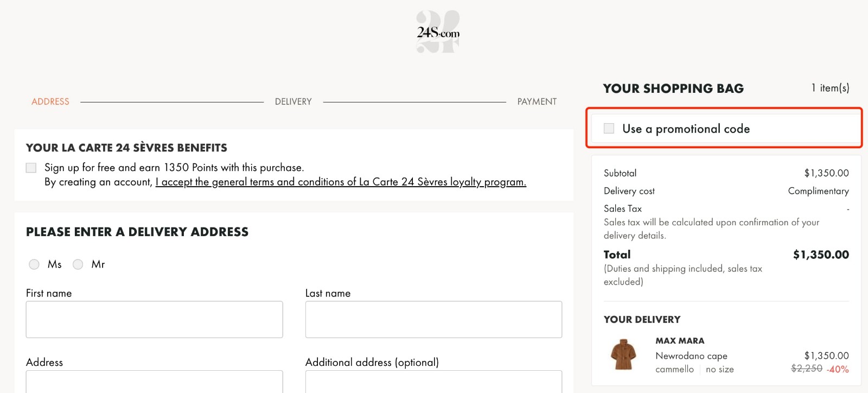
Task: Select the Ms title radio button
Action: [x=34, y=264]
